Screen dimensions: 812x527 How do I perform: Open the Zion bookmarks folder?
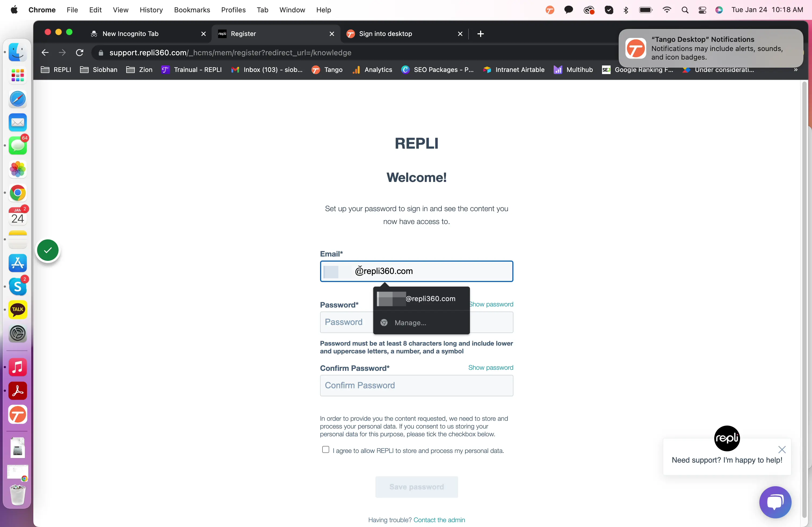pos(139,69)
